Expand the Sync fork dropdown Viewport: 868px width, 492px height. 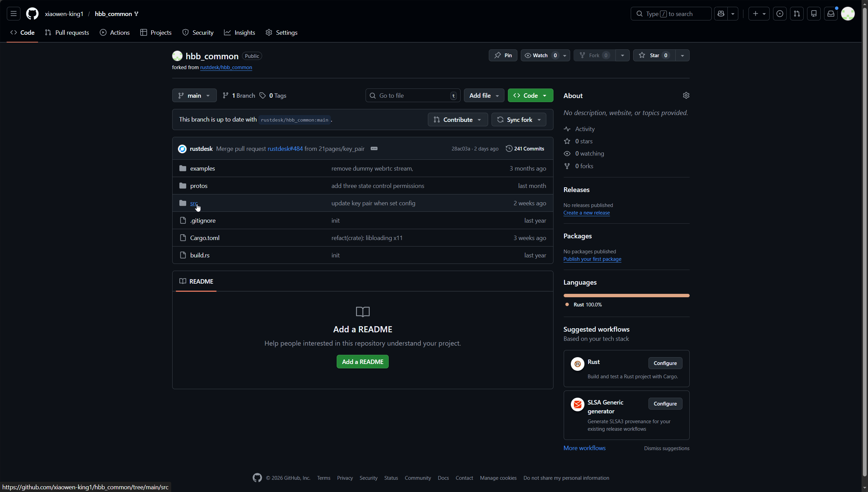[519, 120]
